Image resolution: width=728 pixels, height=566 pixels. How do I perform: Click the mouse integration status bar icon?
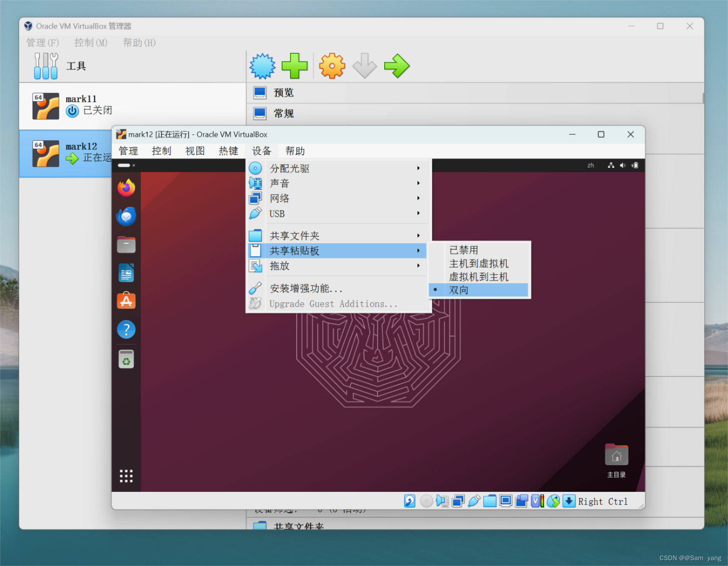click(x=553, y=501)
